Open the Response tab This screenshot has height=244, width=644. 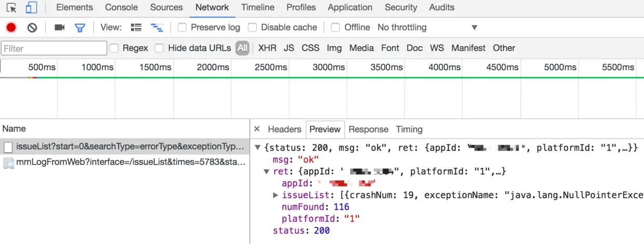click(x=368, y=129)
